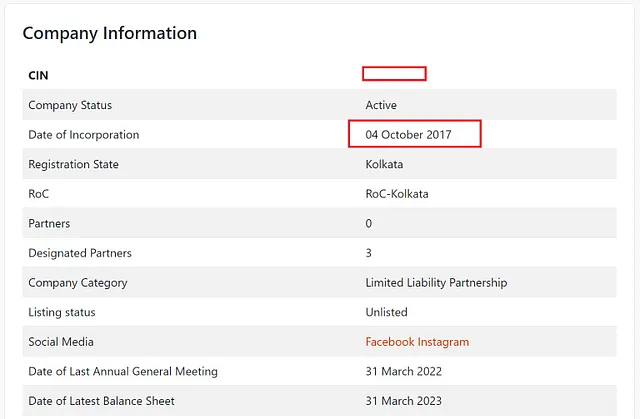Screen dimensions: 640x419
Task: Select the Unlisted listing status value
Action: point(386,312)
